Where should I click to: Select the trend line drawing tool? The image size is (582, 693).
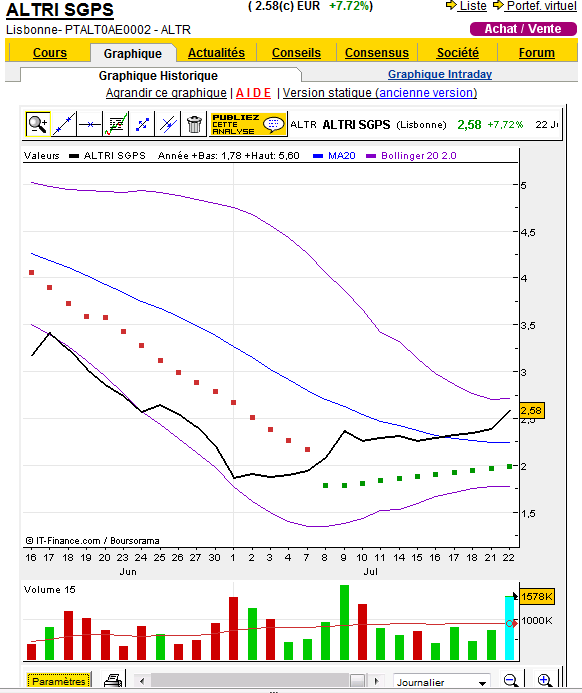click(x=64, y=124)
